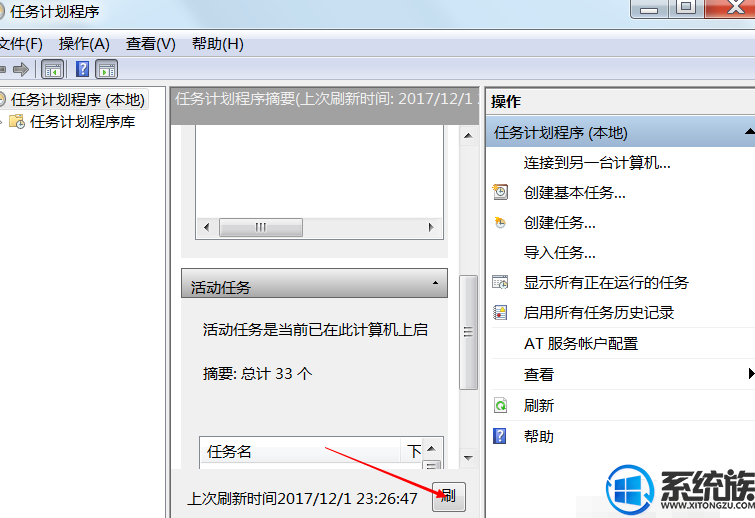Click the 显示所有正在运行的任务 icon
Screen dimensions: 755x518
(500, 282)
